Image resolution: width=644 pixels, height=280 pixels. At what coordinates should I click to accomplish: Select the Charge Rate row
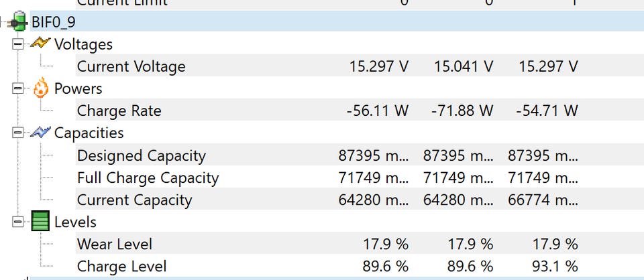119,111
